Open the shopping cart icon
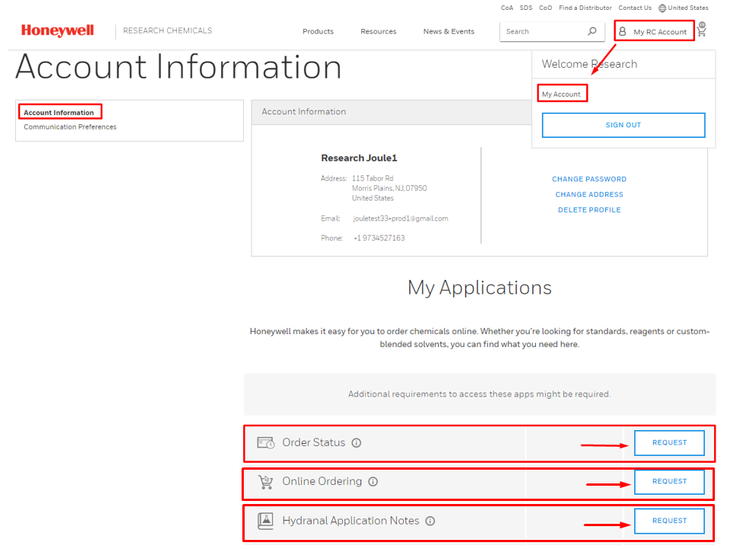The width and height of the screenshot is (756, 549). tap(702, 30)
